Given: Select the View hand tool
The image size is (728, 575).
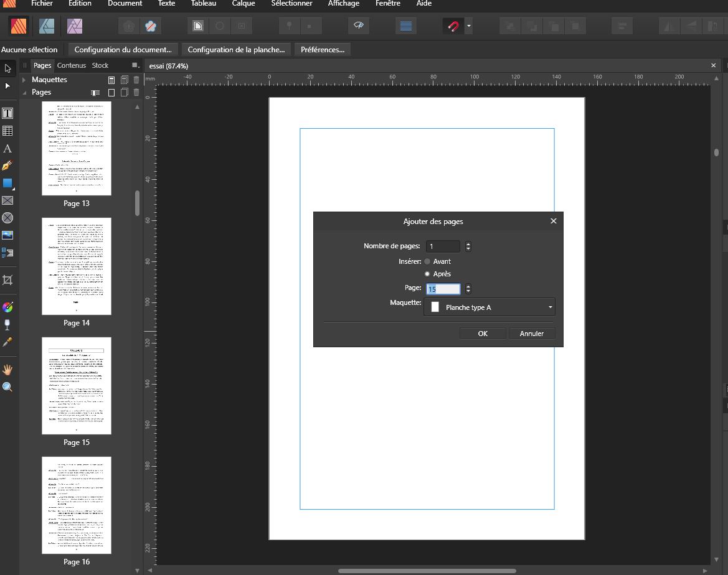Looking at the screenshot, I should (x=7, y=370).
